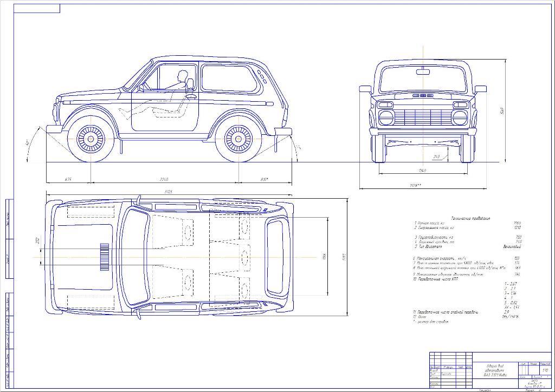Click the Технические требования heading
The width and height of the screenshot is (555, 392).
[471, 218]
